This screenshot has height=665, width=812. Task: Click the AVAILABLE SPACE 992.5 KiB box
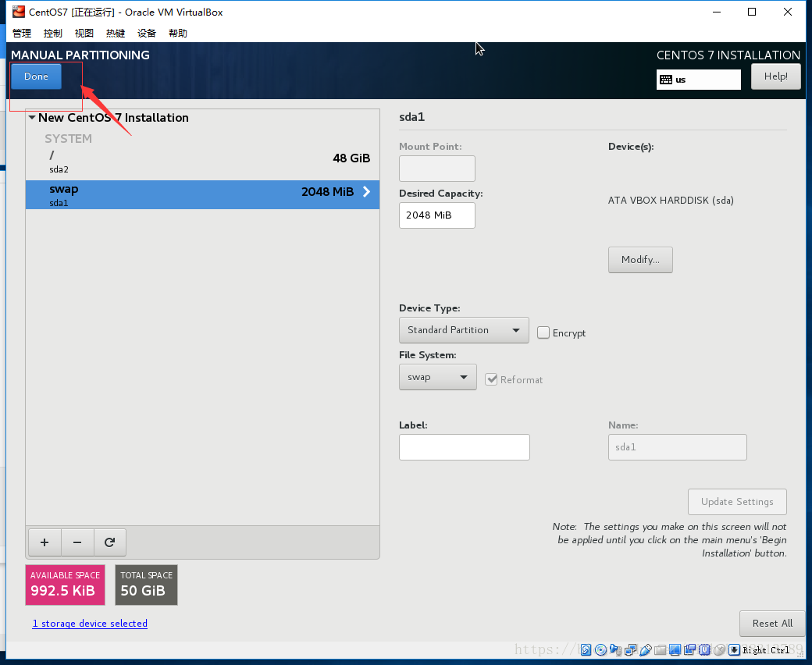(x=66, y=585)
